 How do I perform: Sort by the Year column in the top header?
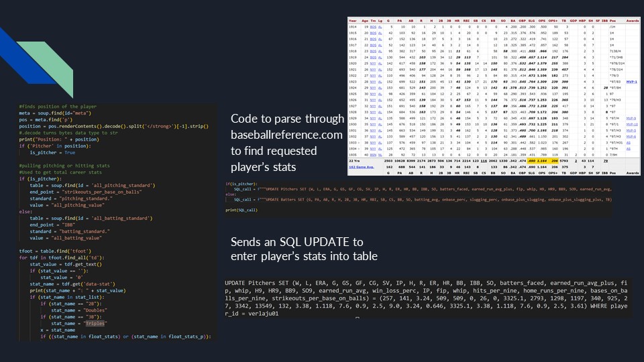coord(353,21)
